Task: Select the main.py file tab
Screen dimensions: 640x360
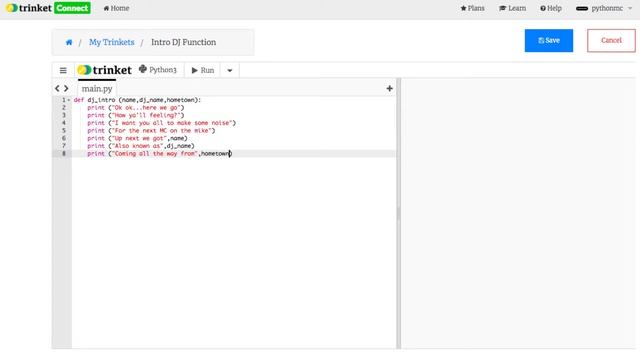Action: pos(97,89)
